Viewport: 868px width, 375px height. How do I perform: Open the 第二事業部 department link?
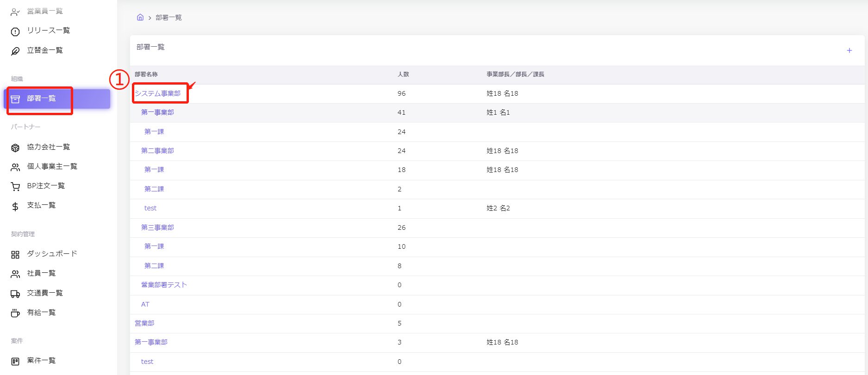tap(157, 151)
